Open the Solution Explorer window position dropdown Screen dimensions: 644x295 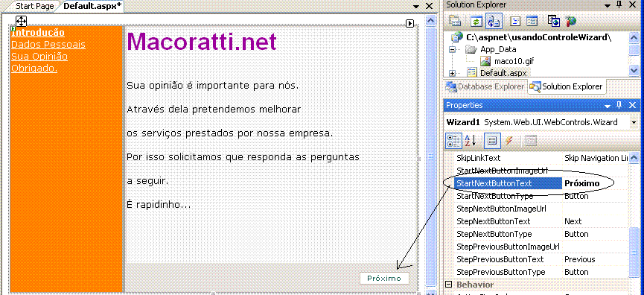click(x=608, y=5)
